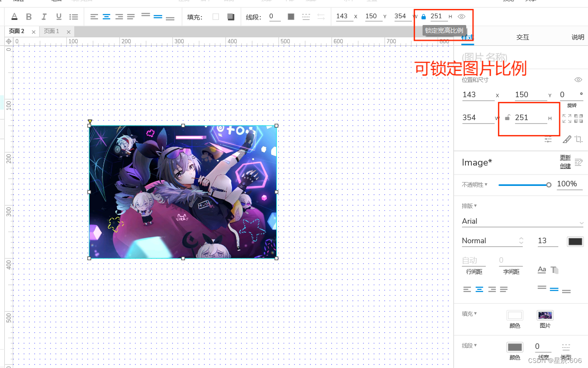
Task: Set vertical align middle in toolbar
Action: point(158,17)
